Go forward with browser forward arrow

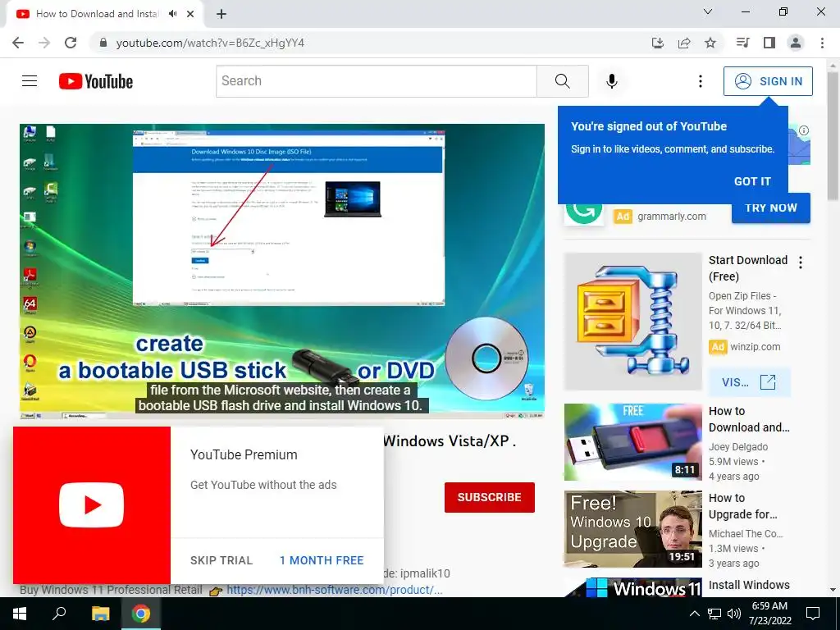tap(44, 43)
